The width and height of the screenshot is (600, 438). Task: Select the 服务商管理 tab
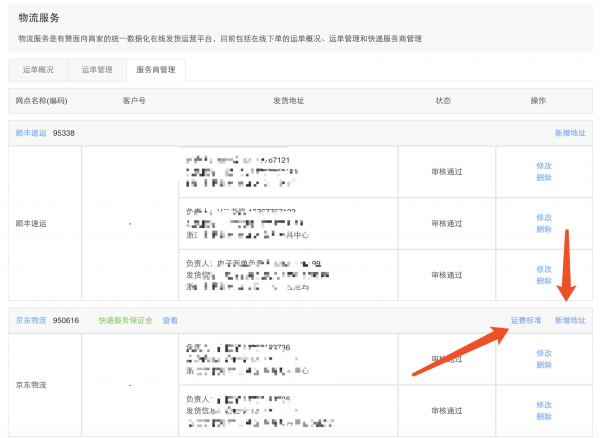155,69
